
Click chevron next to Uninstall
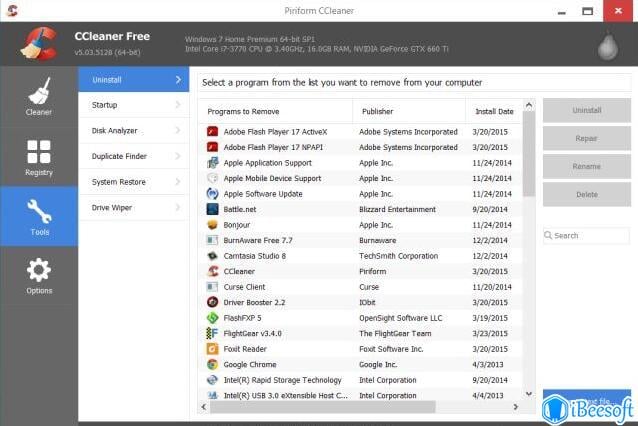coord(178,80)
